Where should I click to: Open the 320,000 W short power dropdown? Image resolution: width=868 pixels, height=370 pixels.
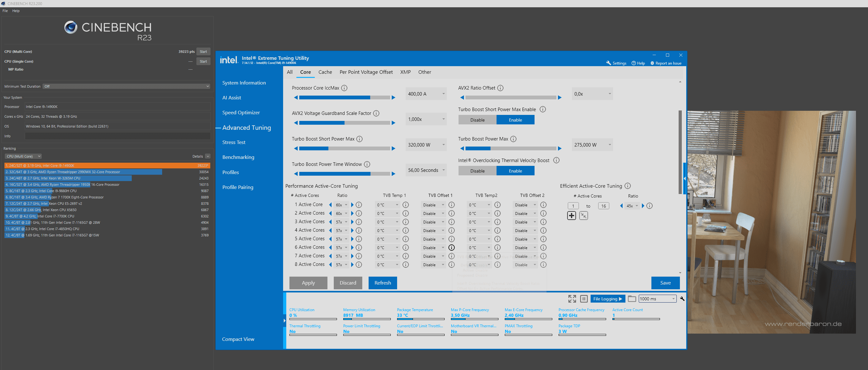pyautogui.click(x=426, y=145)
